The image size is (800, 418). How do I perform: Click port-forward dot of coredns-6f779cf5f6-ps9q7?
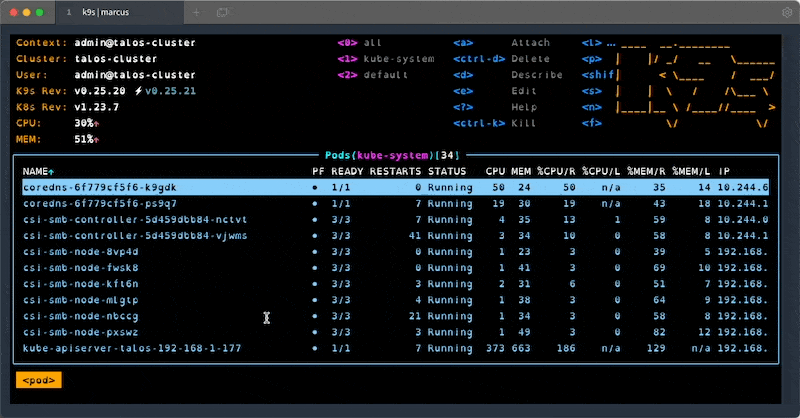tap(315, 204)
